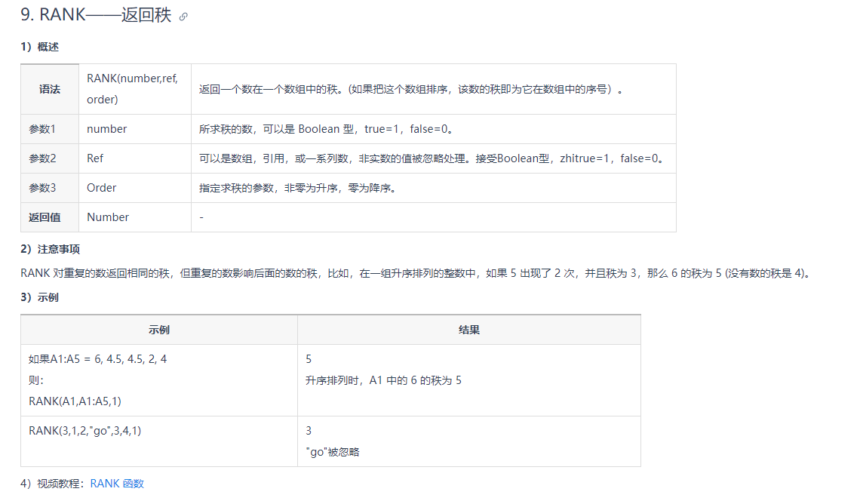
Task: Click the anchor link icon beside the RANK heading
Action: (x=183, y=17)
